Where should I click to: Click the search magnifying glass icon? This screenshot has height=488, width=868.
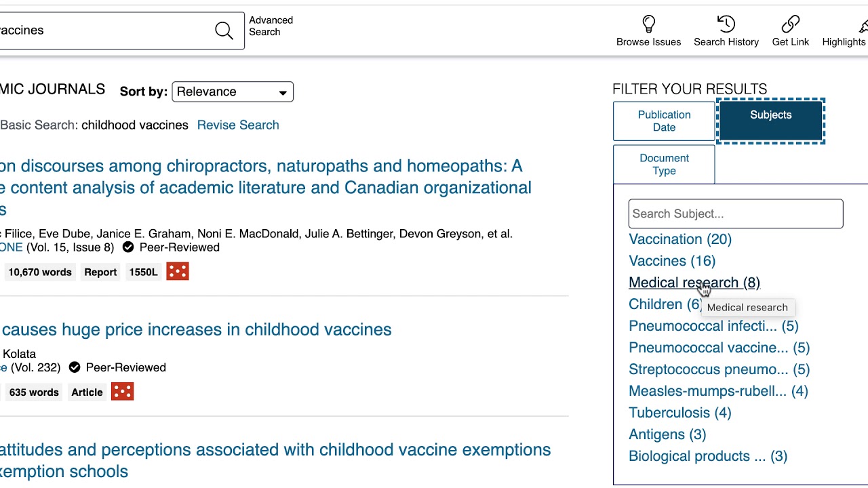pyautogui.click(x=224, y=30)
